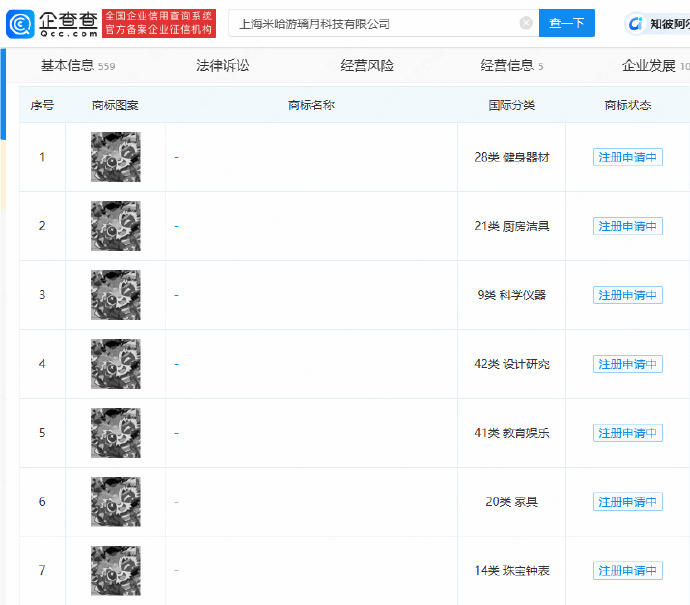Click the 国际分类 column header
690x605 pixels.
511,105
